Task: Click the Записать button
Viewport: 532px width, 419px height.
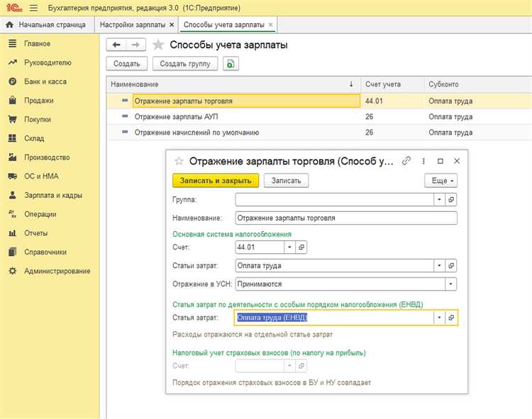Action: coord(286,181)
